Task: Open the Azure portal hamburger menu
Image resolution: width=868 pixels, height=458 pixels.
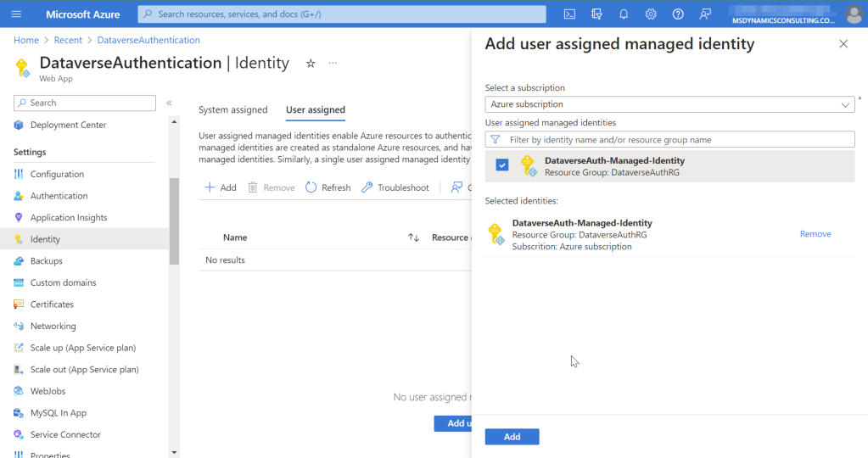Action: [16, 14]
